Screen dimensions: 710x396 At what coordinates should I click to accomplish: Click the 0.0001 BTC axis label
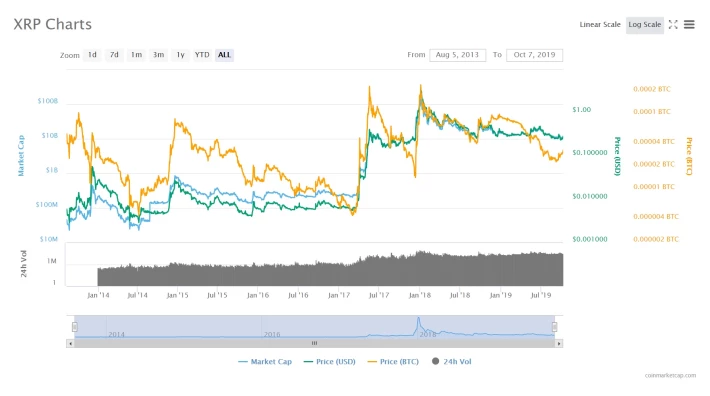(652, 111)
